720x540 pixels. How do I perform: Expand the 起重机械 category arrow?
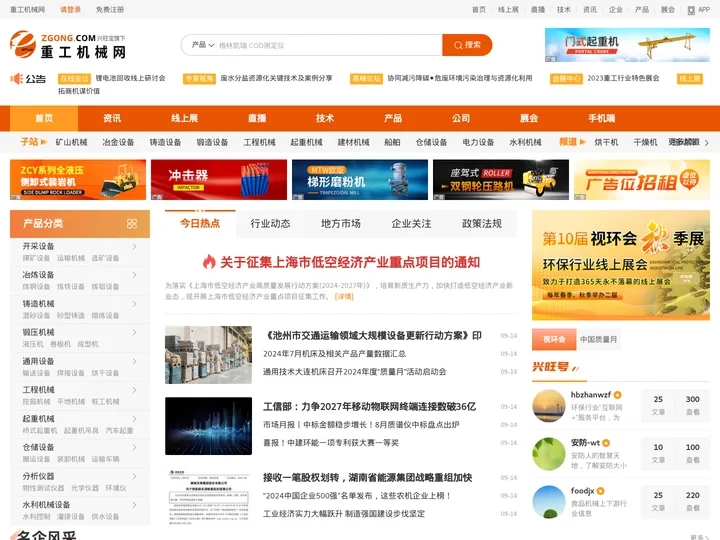135,419
